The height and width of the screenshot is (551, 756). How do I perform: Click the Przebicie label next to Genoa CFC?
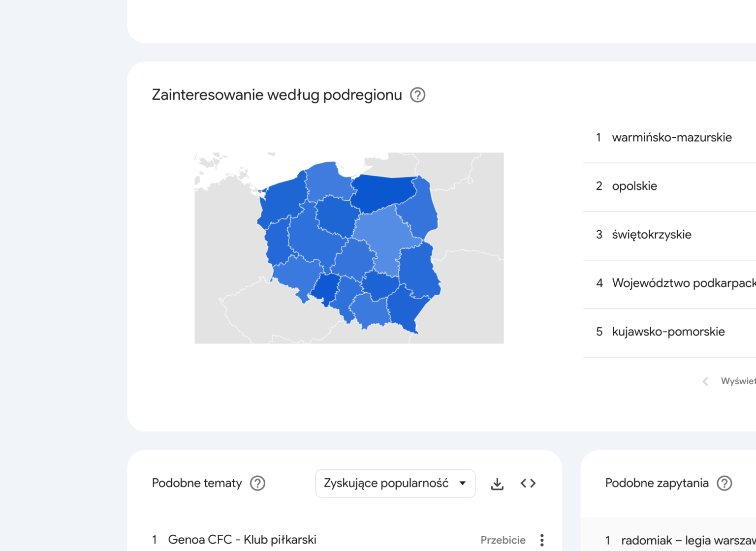click(x=503, y=540)
